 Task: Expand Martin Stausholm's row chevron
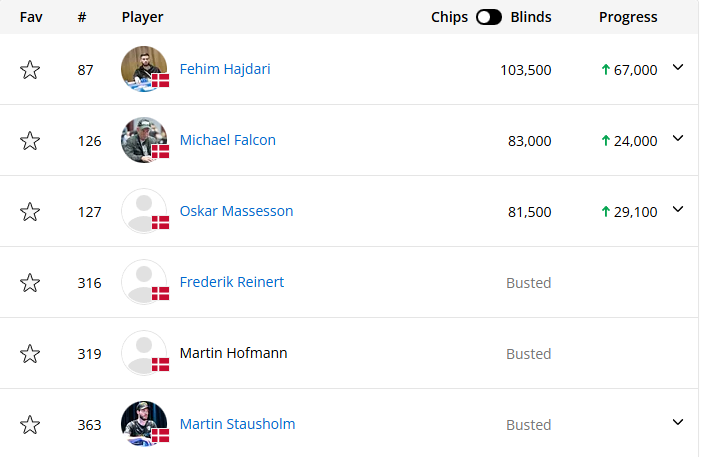(x=678, y=422)
